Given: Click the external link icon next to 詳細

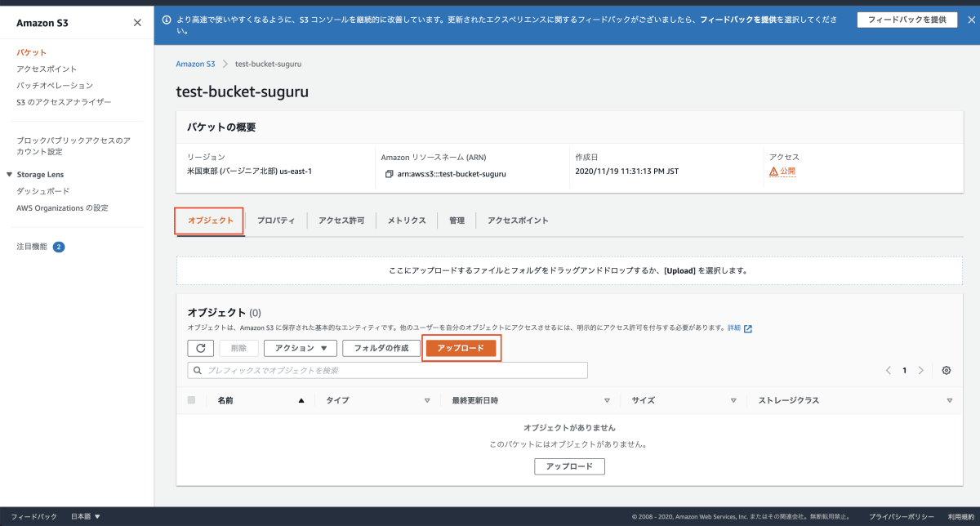Looking at the screenshot, I should click(x=747, y=328).
